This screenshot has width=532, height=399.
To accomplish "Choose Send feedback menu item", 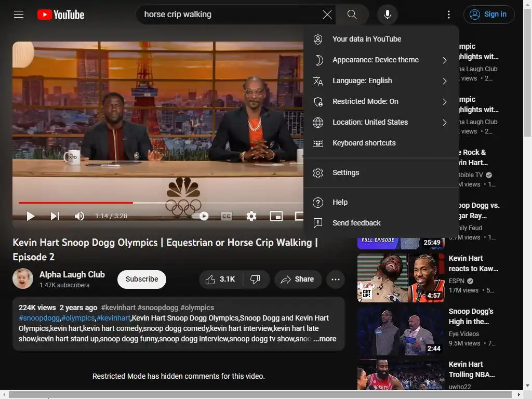I will 381,223.
